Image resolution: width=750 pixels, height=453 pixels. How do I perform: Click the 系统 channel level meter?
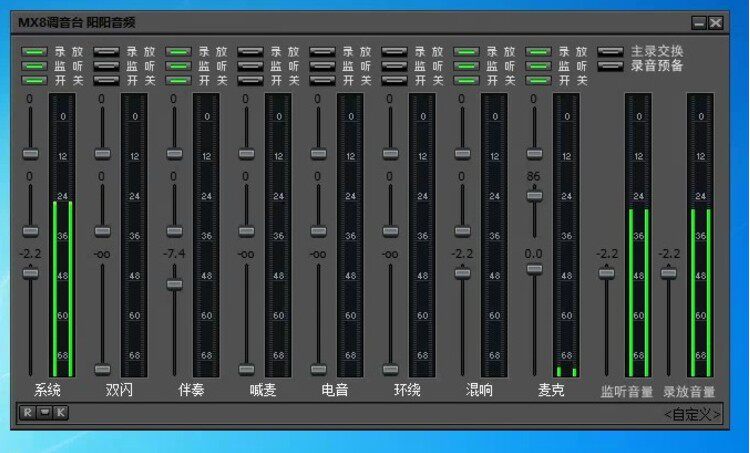63,235
